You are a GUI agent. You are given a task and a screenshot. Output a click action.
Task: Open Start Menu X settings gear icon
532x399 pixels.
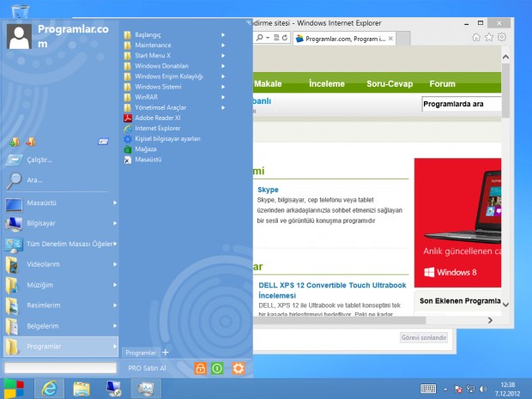click(239, 368)
